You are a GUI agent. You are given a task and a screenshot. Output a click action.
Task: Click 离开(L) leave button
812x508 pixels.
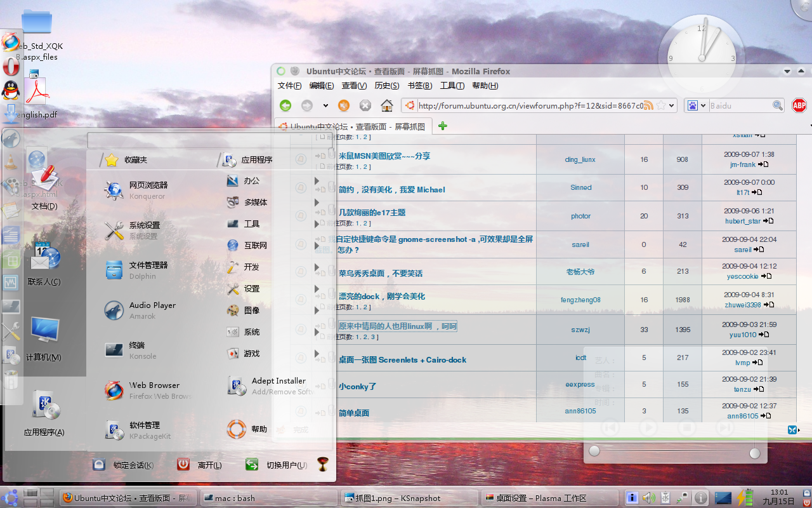199,465
